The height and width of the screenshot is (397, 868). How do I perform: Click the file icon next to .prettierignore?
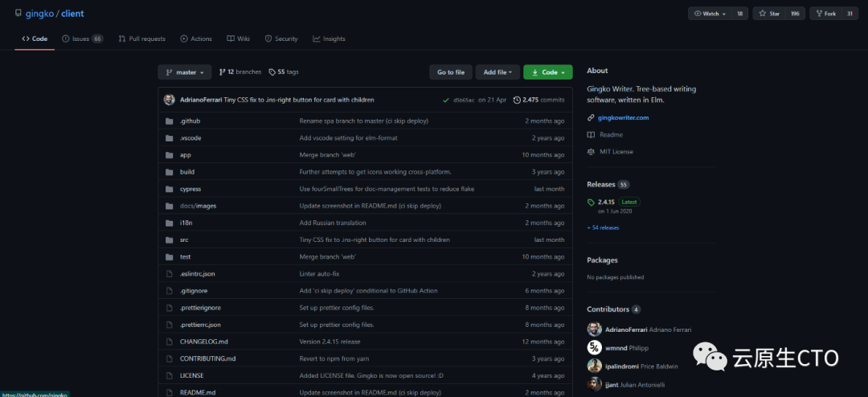pos(170,307)
